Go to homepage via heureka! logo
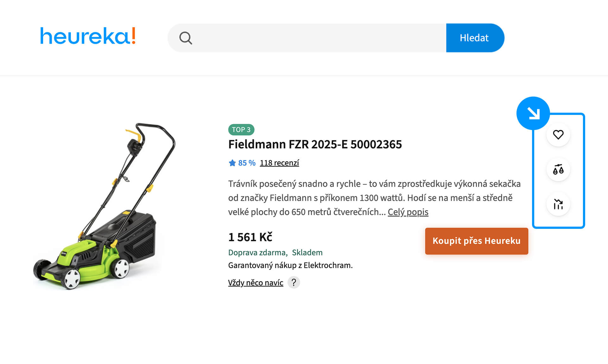 click(88, 36)
